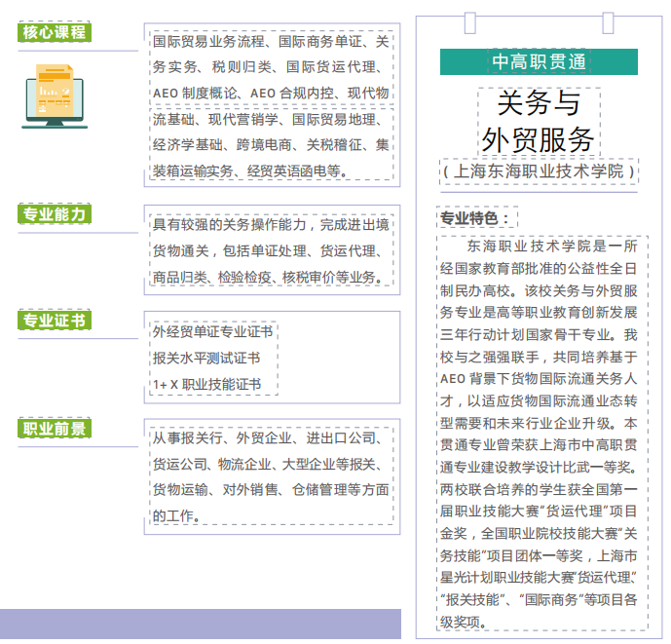Select the 专业证书 green label
Image resolution: width=671 pixels, height=644 pixels.
[x=55, y=320]
